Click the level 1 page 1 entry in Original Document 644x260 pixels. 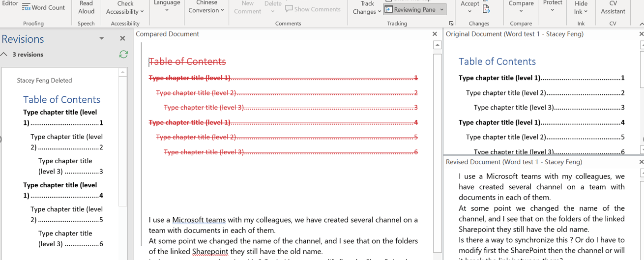(x=542, y=78)
